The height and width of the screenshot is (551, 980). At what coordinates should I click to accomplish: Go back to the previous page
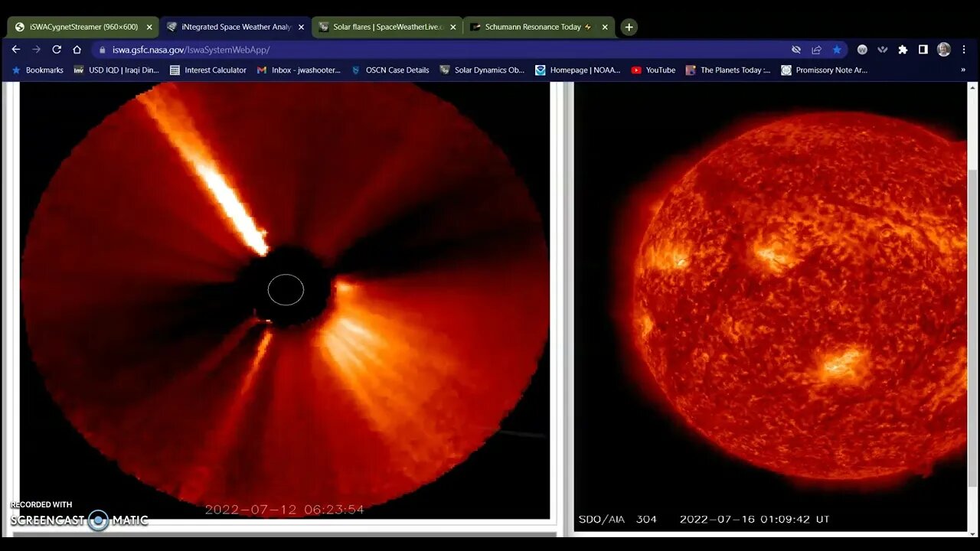16,49
